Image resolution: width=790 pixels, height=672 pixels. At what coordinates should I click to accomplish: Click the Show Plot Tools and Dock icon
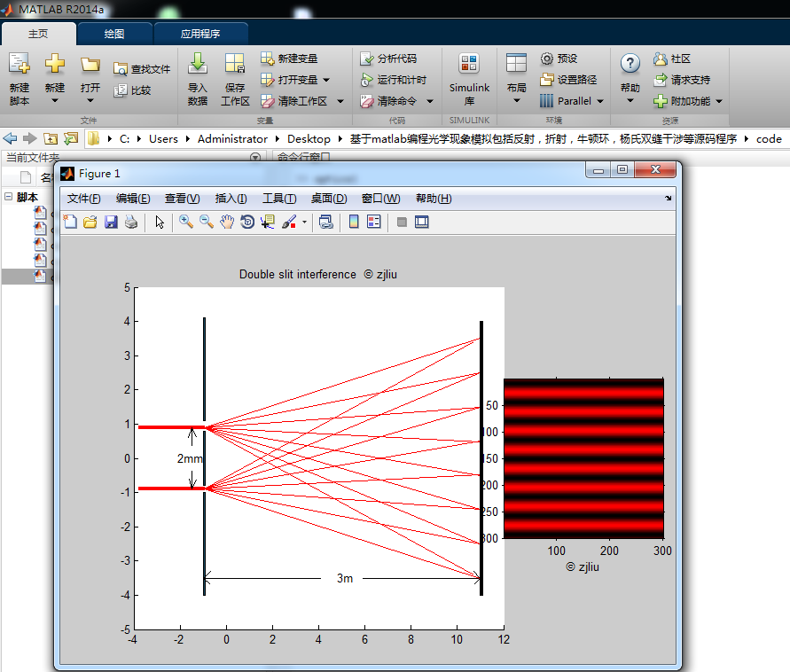click(422, 222)
